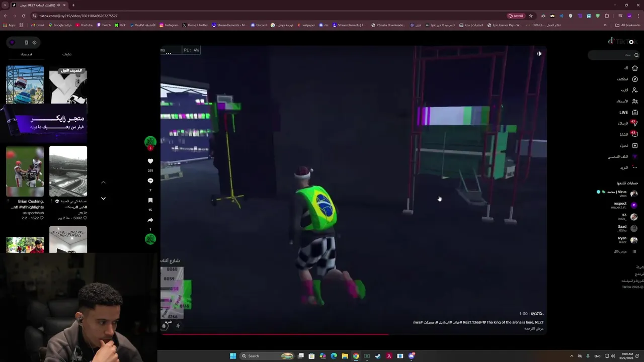Show hidden system tray icons
The width and height of the screenshot is (644, 362).
coord(572,356)
